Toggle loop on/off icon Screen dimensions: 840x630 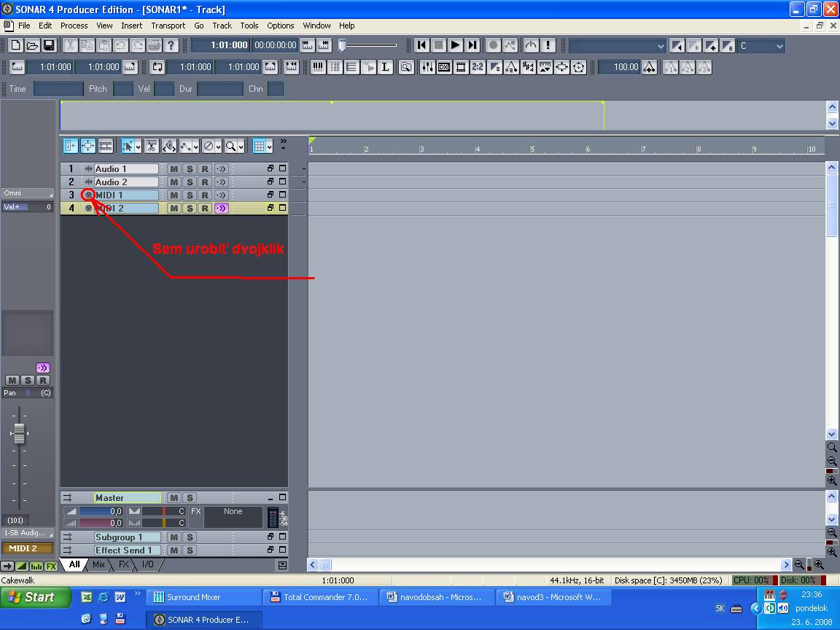click(157, 67)
